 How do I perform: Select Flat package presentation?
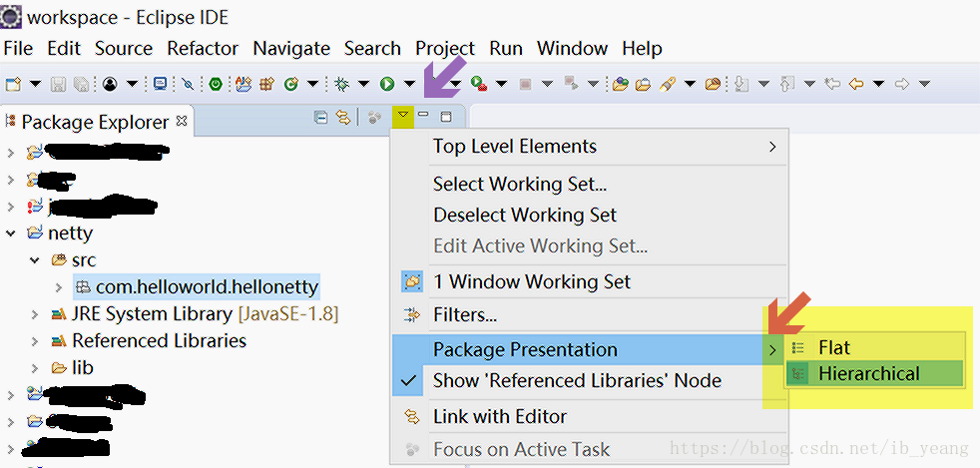[874, 347]
